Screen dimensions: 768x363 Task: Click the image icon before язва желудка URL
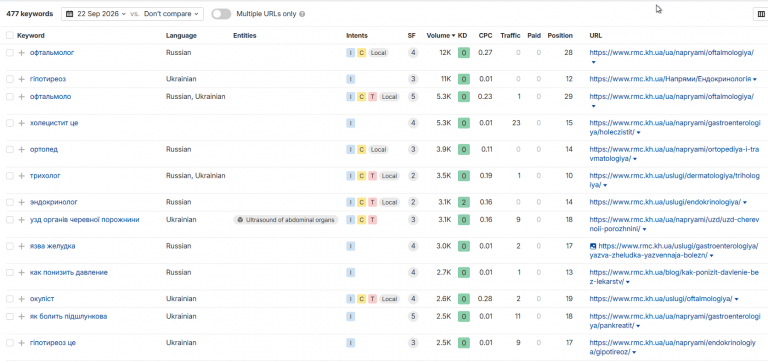click(x=593, y=246)
